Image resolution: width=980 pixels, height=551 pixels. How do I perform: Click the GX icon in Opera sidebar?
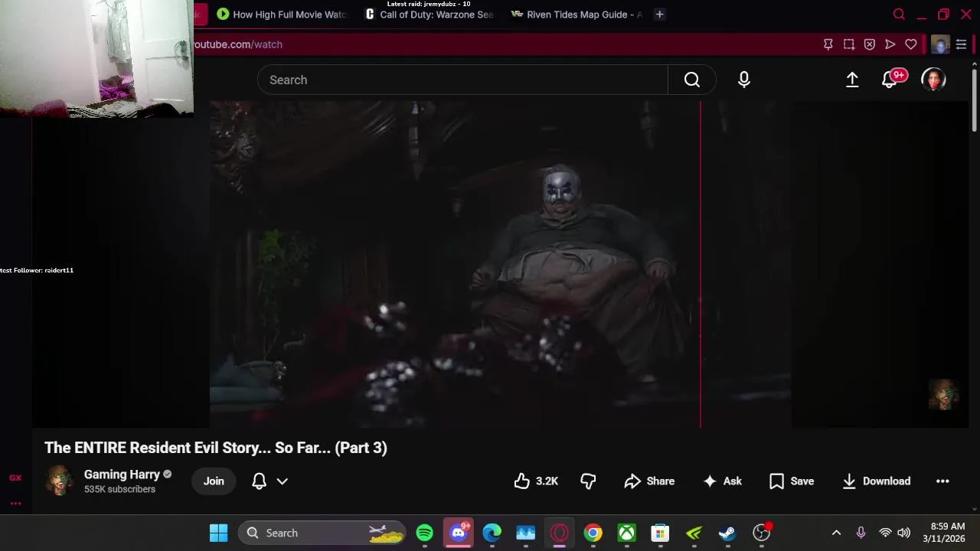coord(15,478)
